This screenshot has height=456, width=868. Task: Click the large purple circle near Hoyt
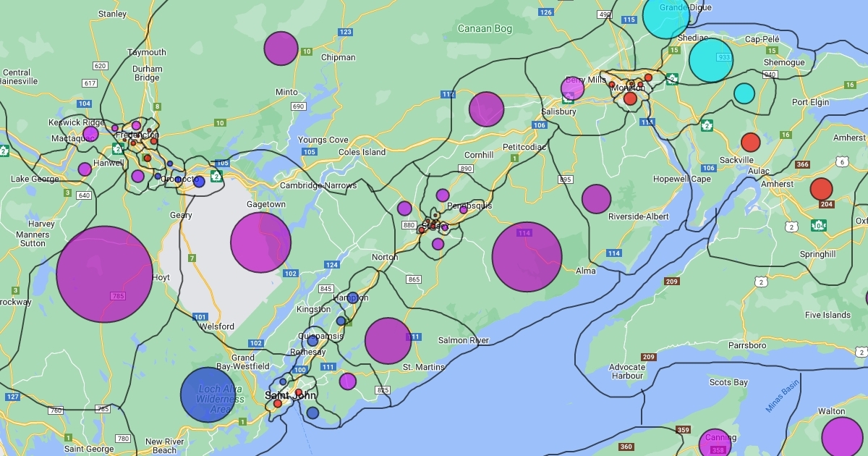tap(105, 274)
